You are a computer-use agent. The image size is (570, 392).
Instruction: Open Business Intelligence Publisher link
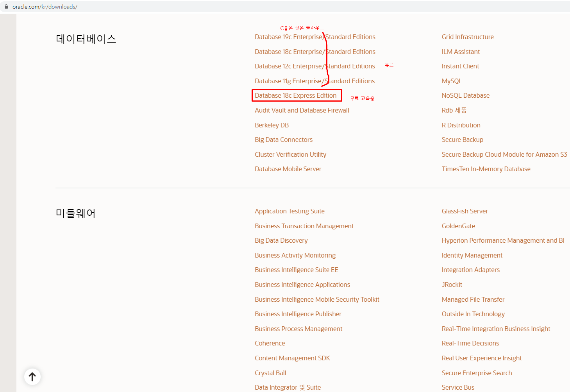(298, 314)
